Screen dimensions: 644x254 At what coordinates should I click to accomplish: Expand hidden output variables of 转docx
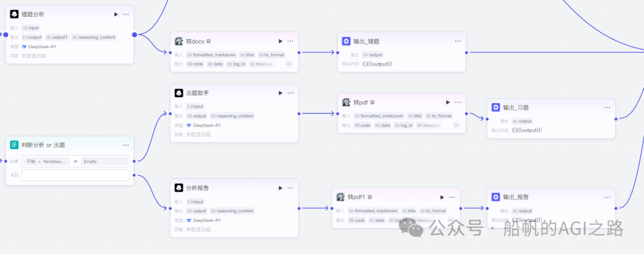[x=289, y=64]
